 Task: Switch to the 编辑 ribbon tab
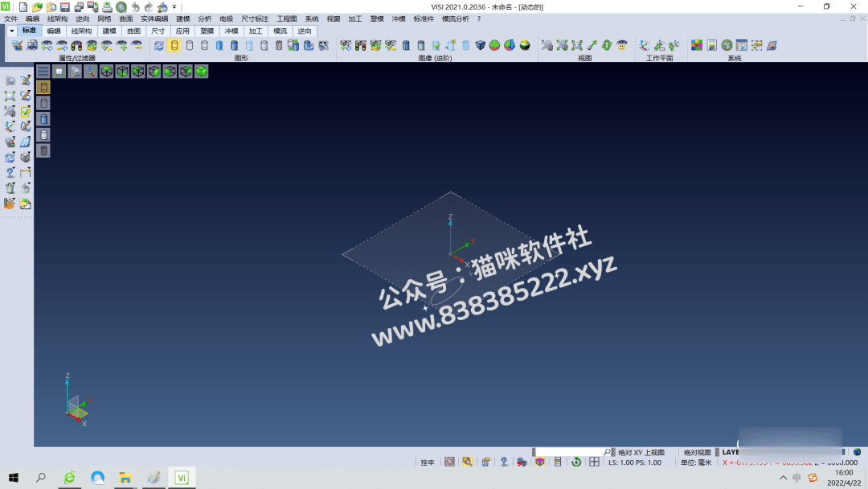54,31
